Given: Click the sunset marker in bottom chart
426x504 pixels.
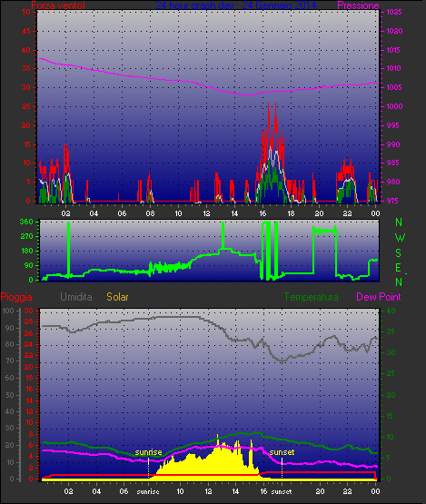Looking at the screenshot, I should coord(282,452).
